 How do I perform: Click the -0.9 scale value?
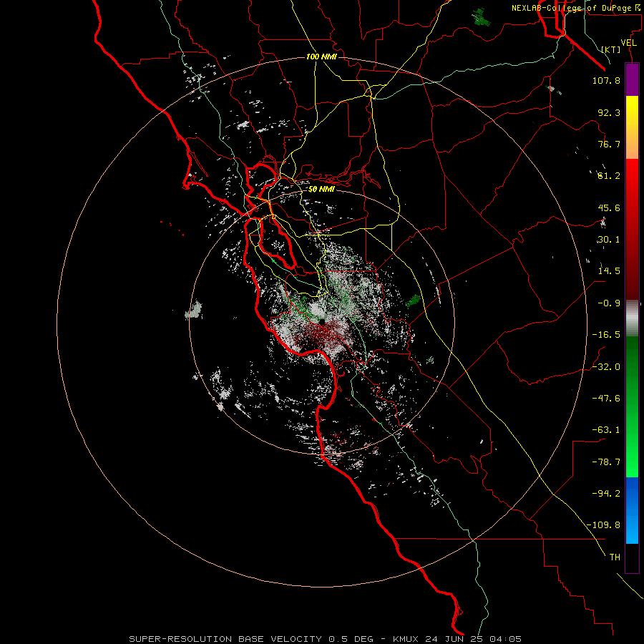coord(609,303)
